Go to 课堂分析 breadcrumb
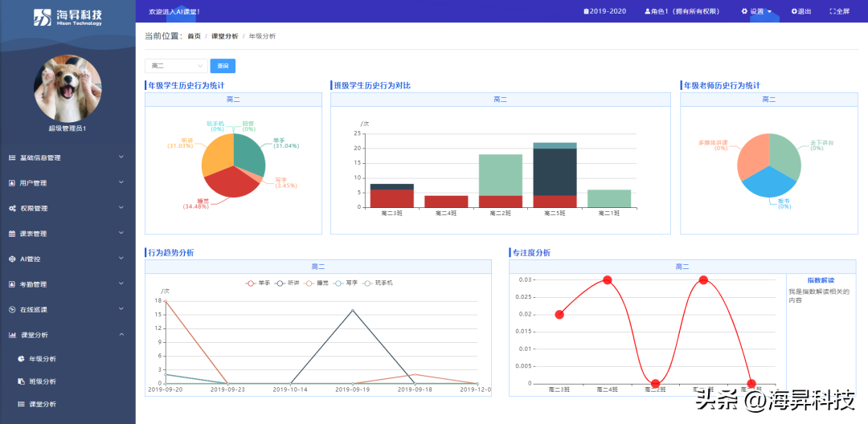This screenshot has height=424, width=868. [x=225, y=36]
